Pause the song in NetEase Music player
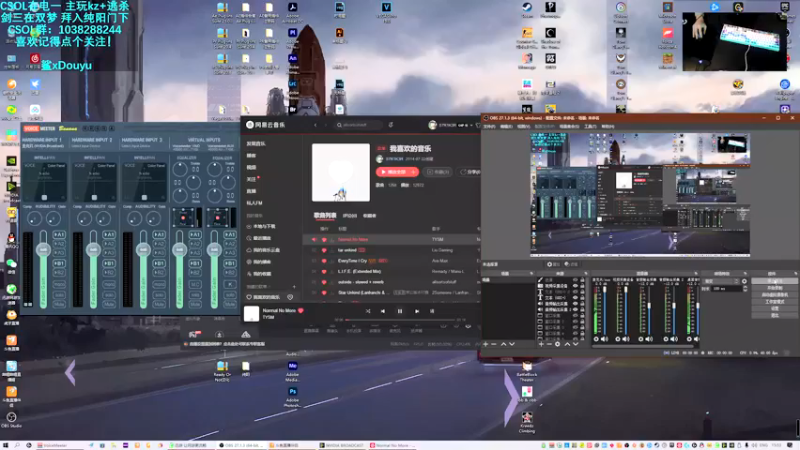 point(400,311)
